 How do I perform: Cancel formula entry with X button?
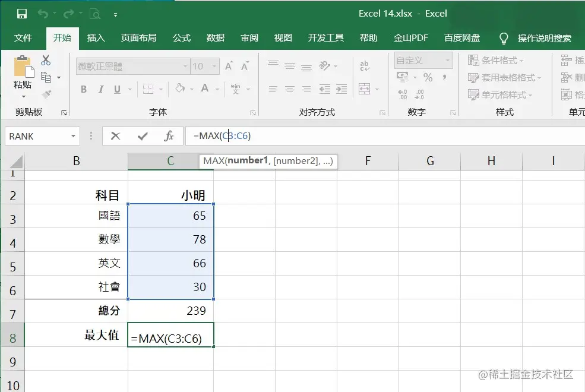[116, 136]
